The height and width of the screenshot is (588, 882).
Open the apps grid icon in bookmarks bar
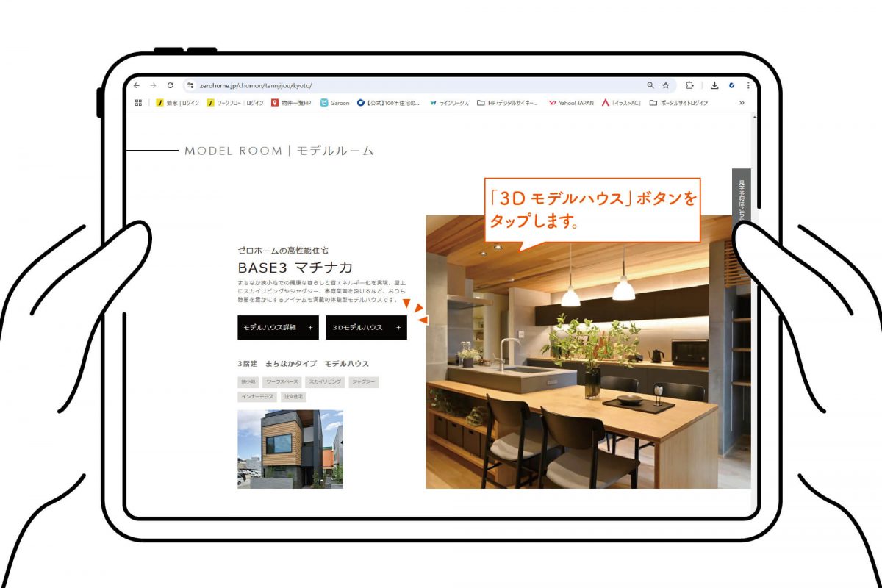[x=138, y=103]
